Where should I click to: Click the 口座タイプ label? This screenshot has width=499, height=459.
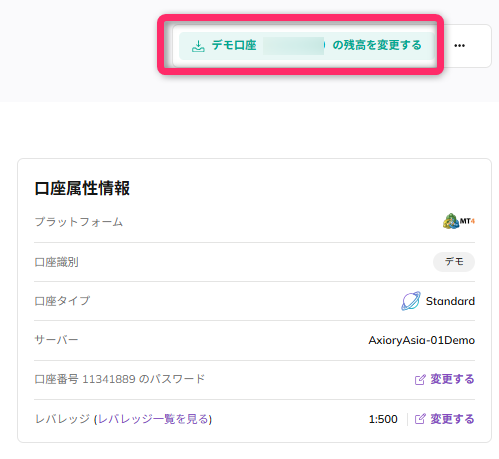[62, 301]
